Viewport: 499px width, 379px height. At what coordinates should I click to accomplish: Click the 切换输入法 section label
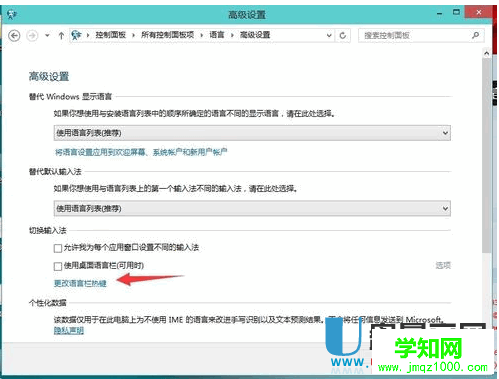47,230
